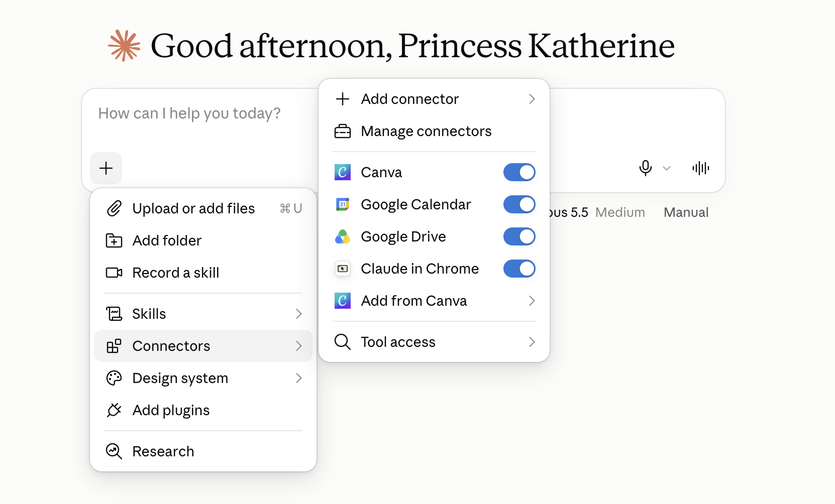Click the plus button in the prompt box

pos(106,168)
